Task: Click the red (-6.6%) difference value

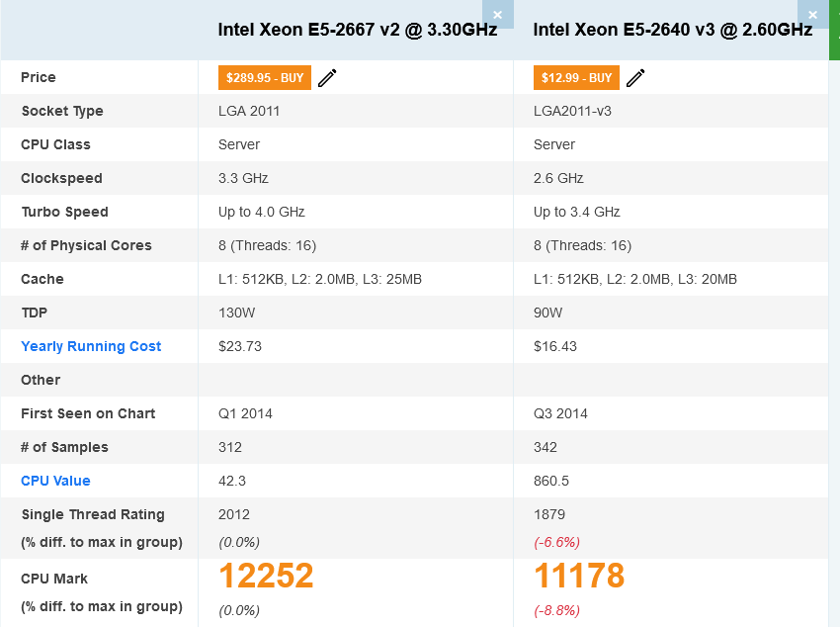Action: tap(556, 542)
